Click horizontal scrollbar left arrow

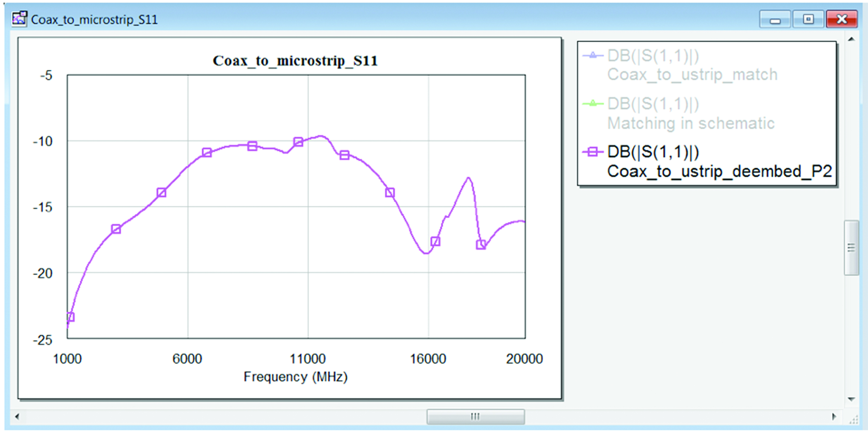(17, 417)
